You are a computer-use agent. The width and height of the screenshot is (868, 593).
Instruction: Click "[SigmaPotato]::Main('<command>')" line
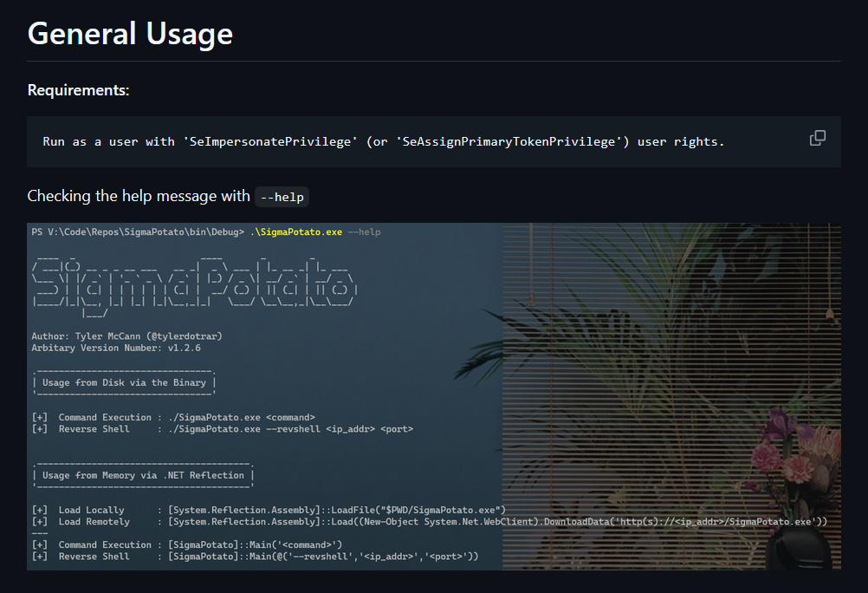click(186, 544)
